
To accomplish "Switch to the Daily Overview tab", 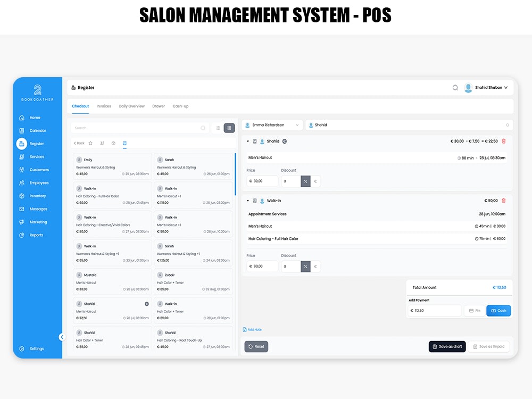I will pos(131,106).
